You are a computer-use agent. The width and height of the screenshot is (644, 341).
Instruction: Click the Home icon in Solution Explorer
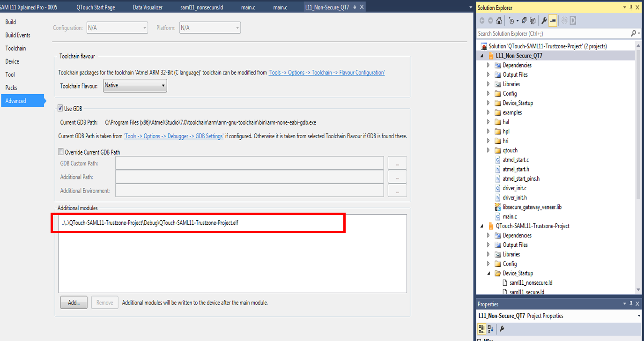[499, 21]
